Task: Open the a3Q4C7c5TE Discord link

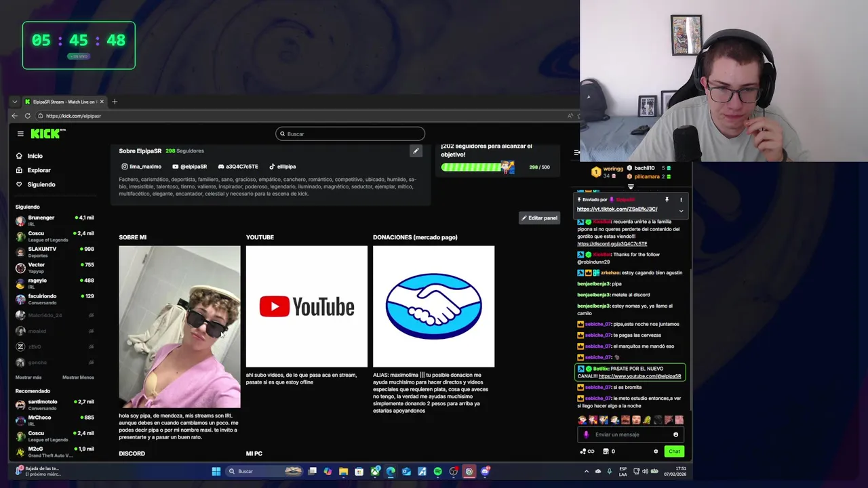Action: [x=237, y=167]
